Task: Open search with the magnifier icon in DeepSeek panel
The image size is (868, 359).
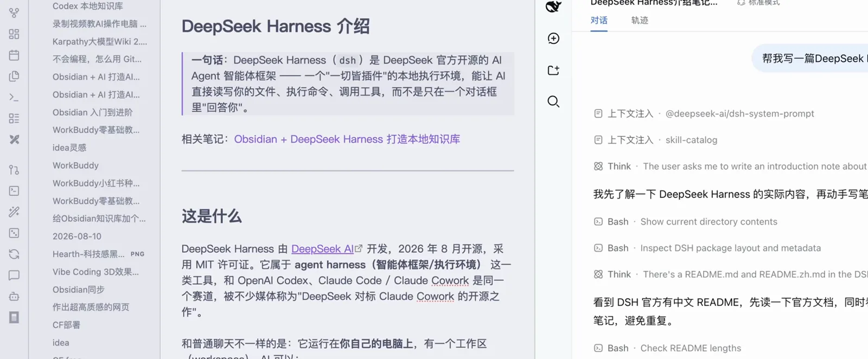Action: [x=553, y=101]
